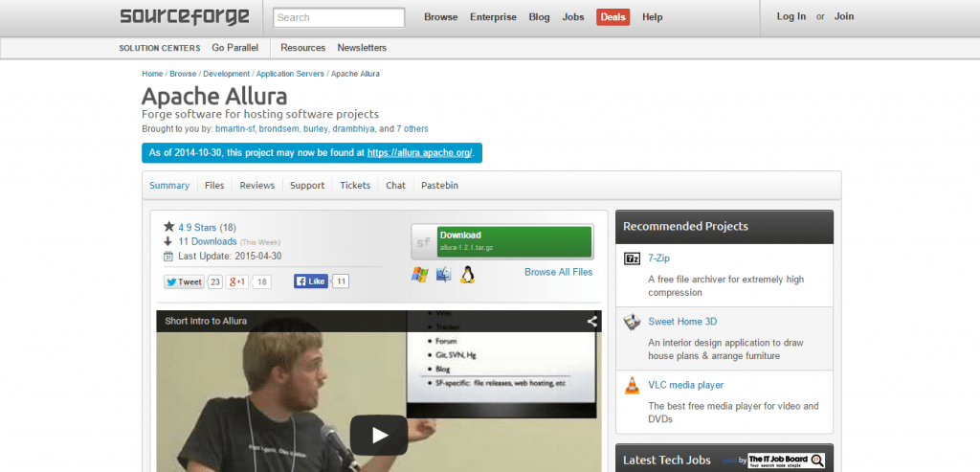Switch to the Support tab
This screenshot has height=472, width=980.
tap(307, 185)
